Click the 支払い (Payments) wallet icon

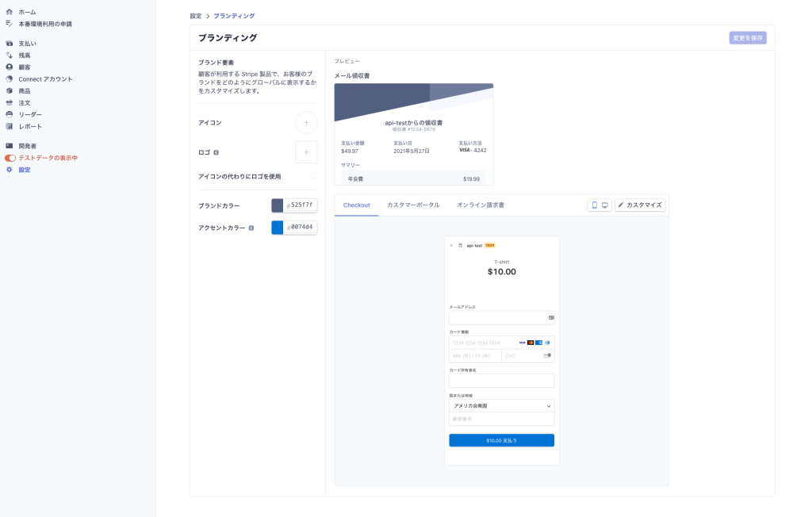(x=10, y=44)
